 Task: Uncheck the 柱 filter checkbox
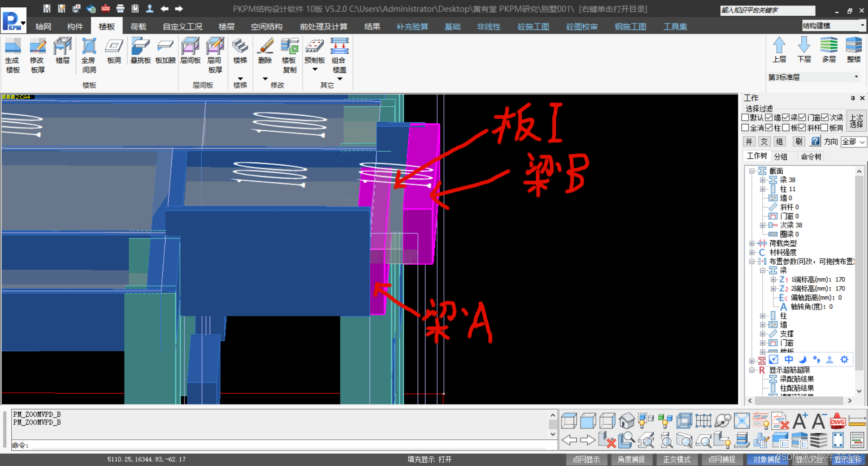click(769, 128)
